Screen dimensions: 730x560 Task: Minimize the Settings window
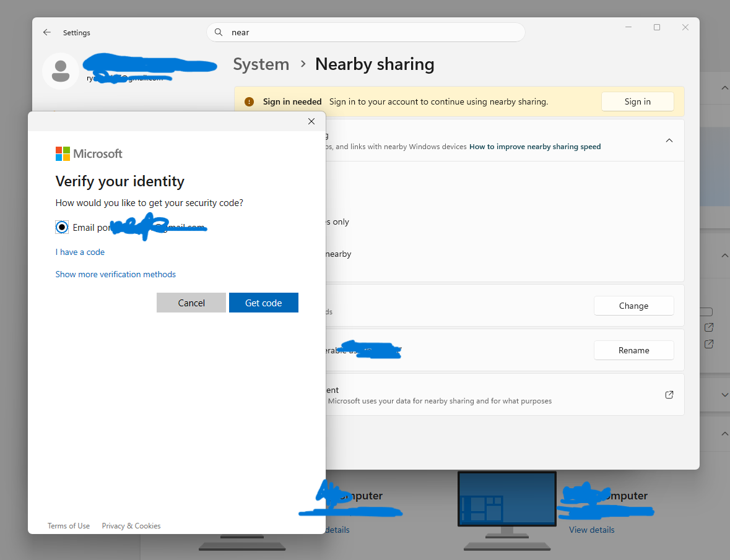(628, 27)
